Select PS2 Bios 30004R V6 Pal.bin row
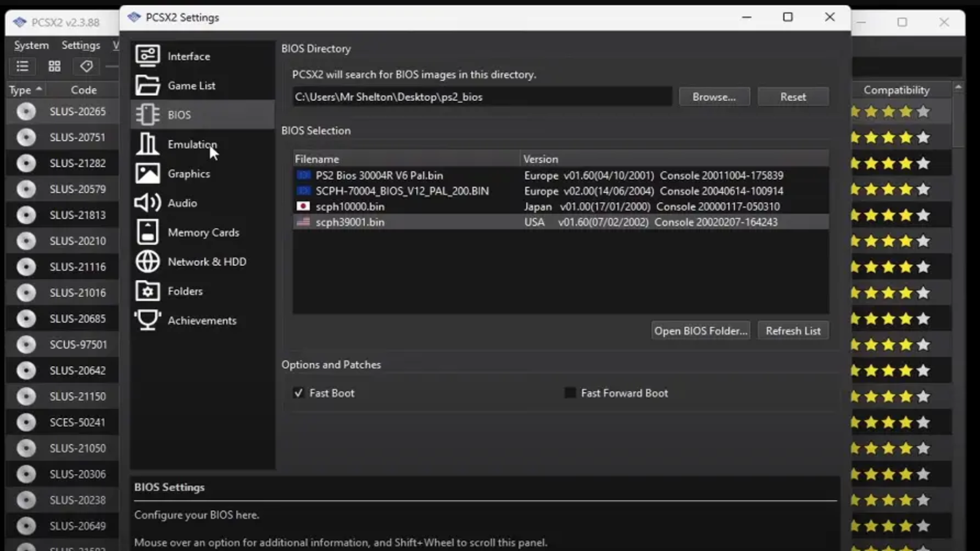 [560, 175]
